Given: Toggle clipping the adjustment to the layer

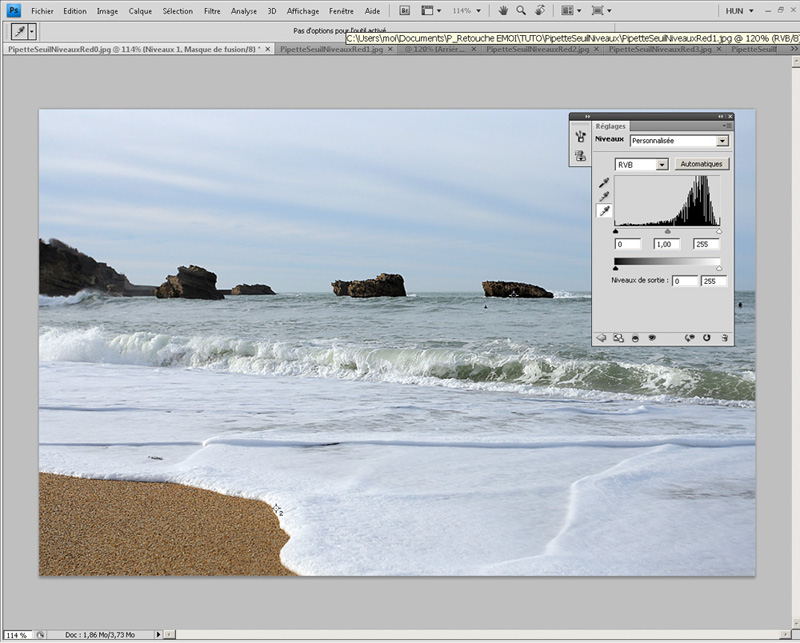Looking at the screenshot, I should (x=635, y=338).
